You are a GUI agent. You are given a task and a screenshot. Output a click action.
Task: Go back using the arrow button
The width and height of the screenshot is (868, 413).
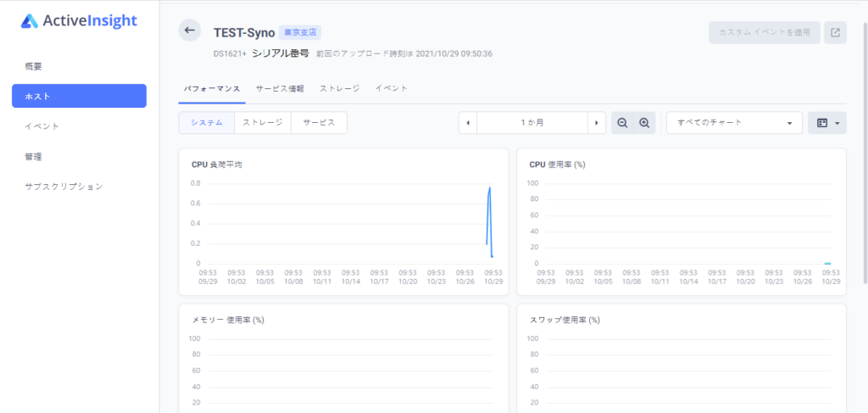(x=189, y=30)
